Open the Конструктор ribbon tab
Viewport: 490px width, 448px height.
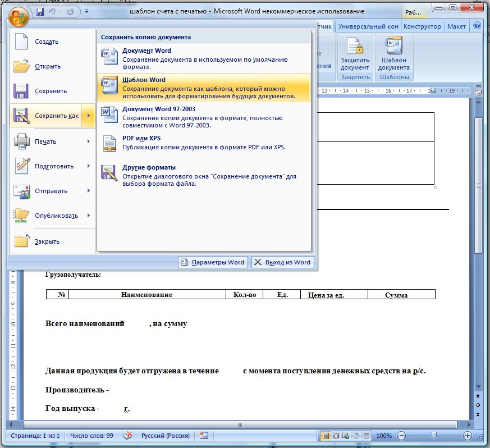pyautogui.click(x=422, y=26)
